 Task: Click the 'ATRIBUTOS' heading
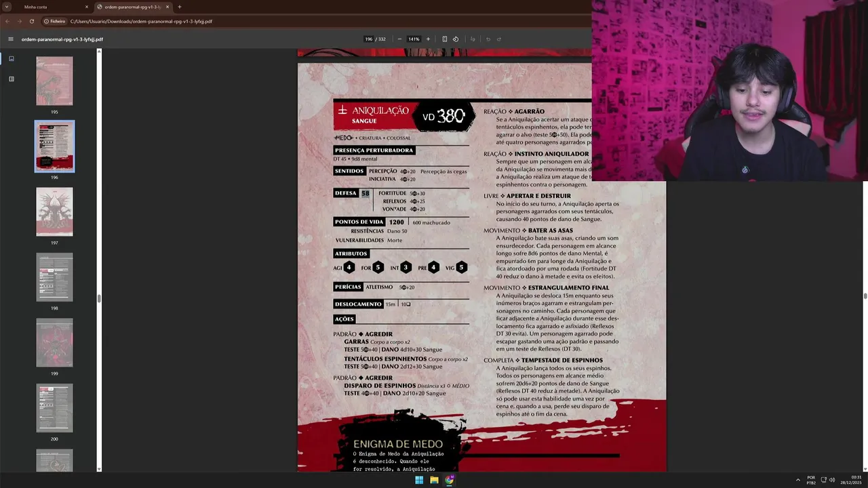[x=351, y=253]
